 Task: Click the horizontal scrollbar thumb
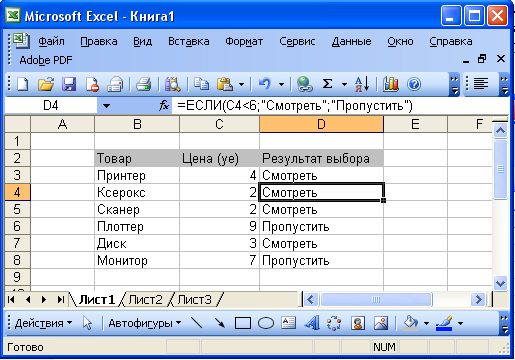(x=376, y=299)
